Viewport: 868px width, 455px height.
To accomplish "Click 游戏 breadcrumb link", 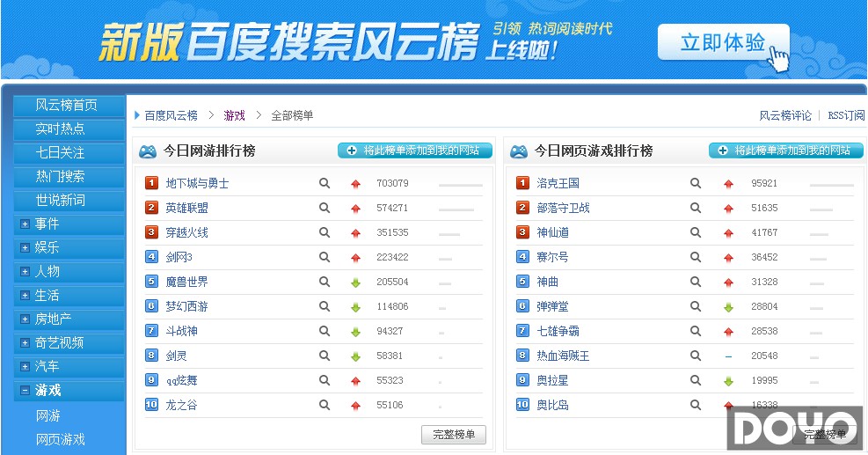I will [234, 115].
